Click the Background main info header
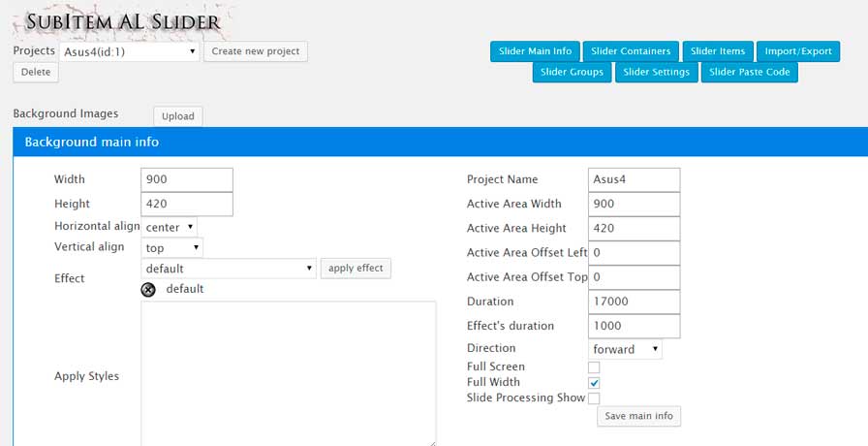This screenshot has width=868, height=446. [441, 142]
